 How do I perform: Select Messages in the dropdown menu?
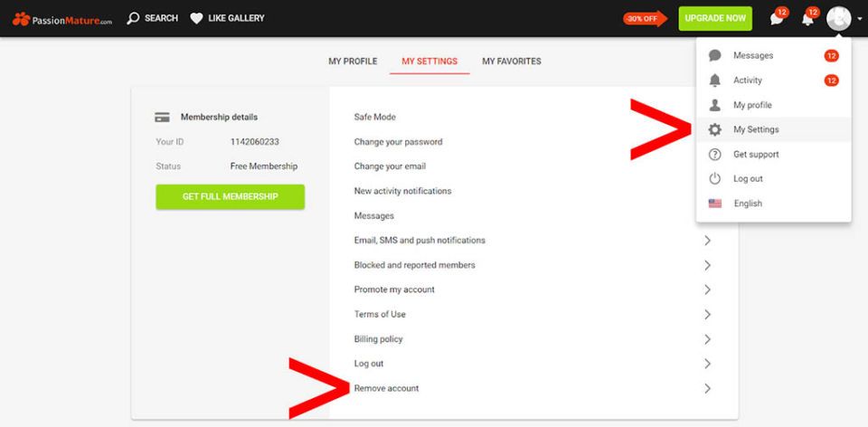[773, 55]
